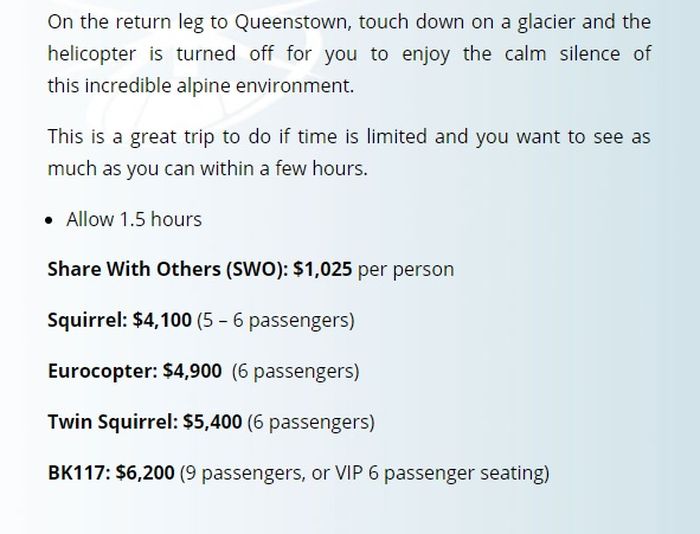The width and height of the screenshot is (700, 534).
Task: Click the "Eurocopter: $4,900" price line
Action: [135, 370]
